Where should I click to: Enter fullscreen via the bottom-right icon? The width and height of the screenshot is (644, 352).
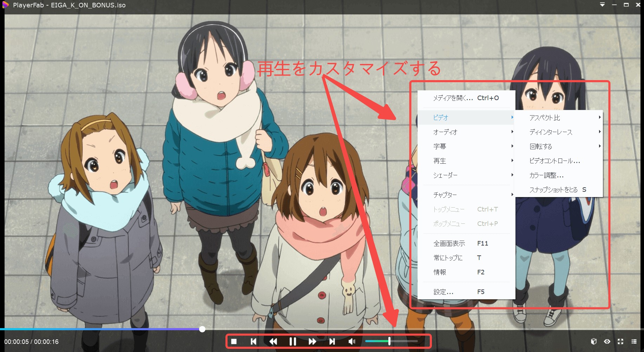click(620, 341)
